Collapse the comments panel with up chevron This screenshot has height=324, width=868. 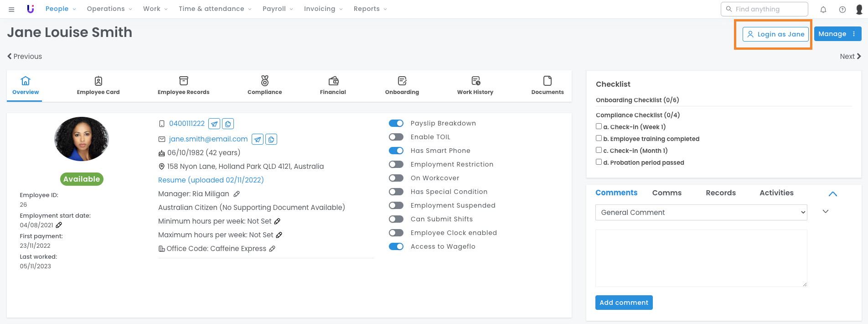point(832,193)
